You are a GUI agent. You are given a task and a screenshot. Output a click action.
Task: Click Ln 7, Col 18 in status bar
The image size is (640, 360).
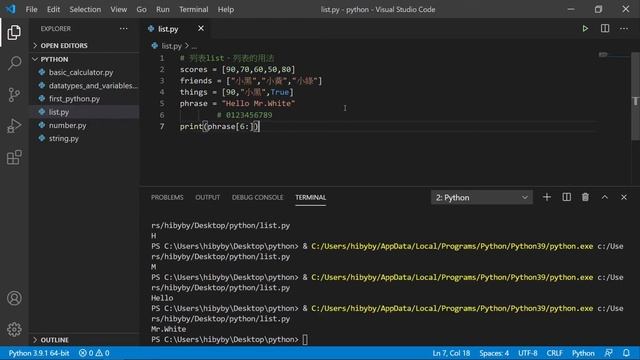coord(451,353)
